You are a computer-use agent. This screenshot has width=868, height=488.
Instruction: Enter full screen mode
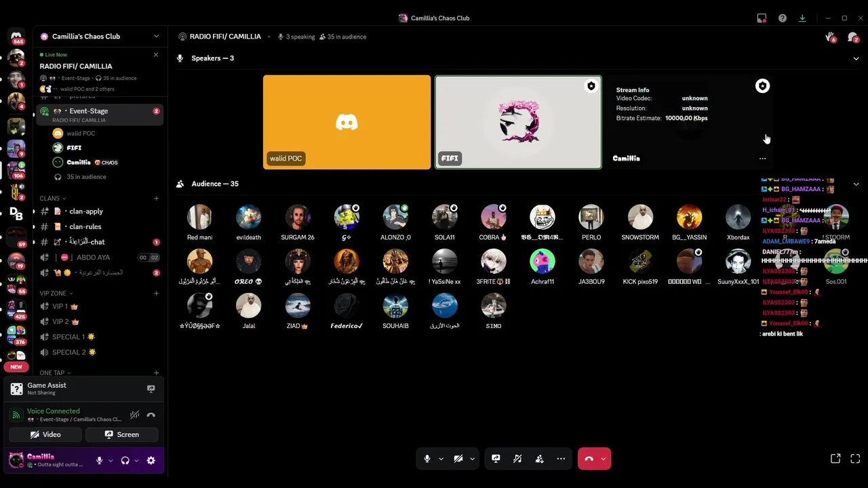(x=855, y=459)
